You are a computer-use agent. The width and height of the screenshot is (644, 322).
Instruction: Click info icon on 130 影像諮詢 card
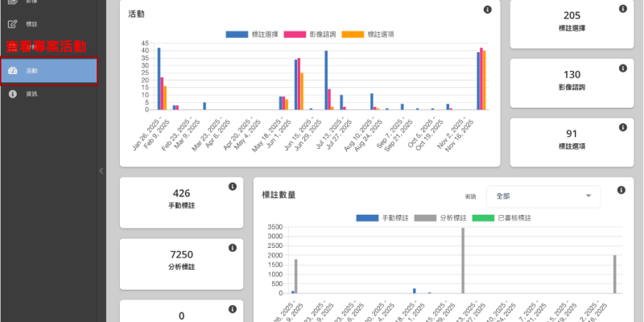tap(622, 68)
